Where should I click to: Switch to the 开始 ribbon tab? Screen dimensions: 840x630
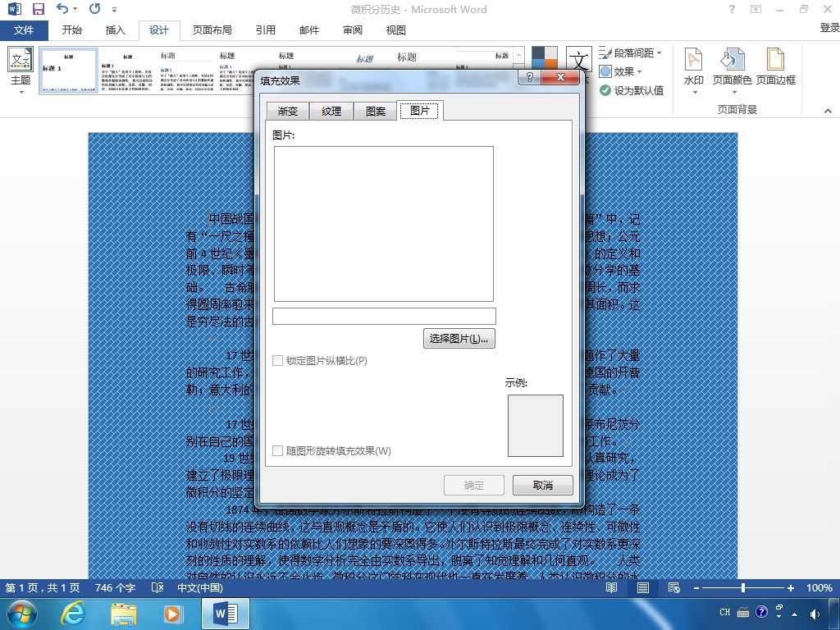[x=72, y=30]
